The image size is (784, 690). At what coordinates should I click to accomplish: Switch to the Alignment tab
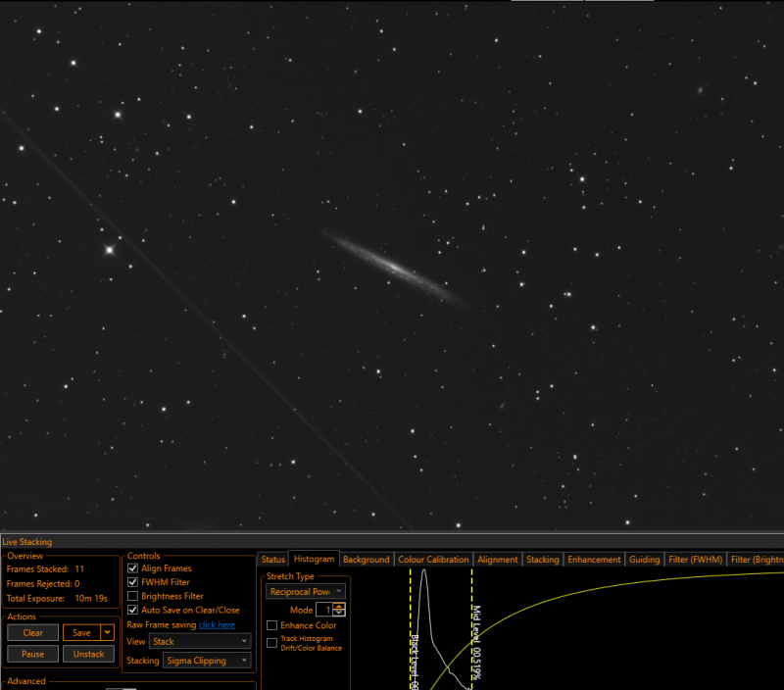pyautogui.click(x=498, y=560)
